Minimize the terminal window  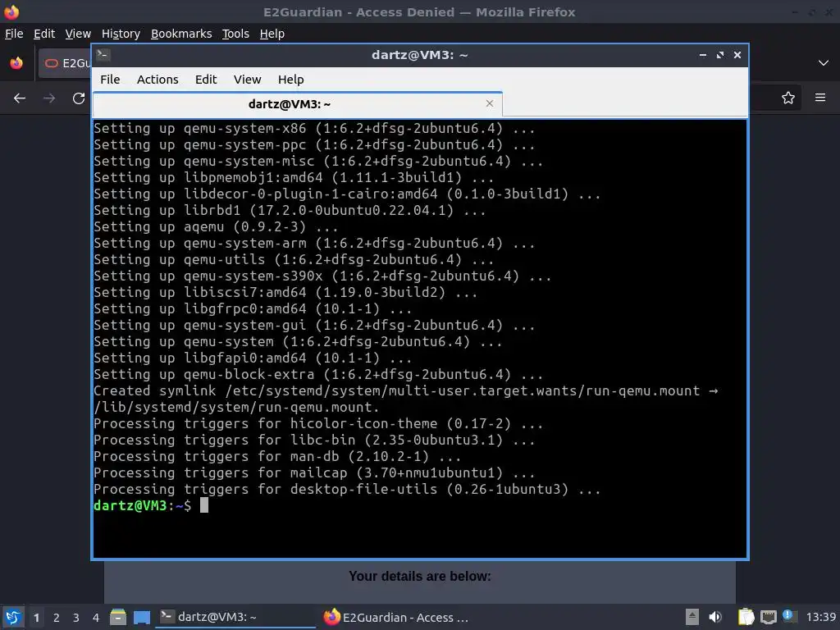point(703,55)
